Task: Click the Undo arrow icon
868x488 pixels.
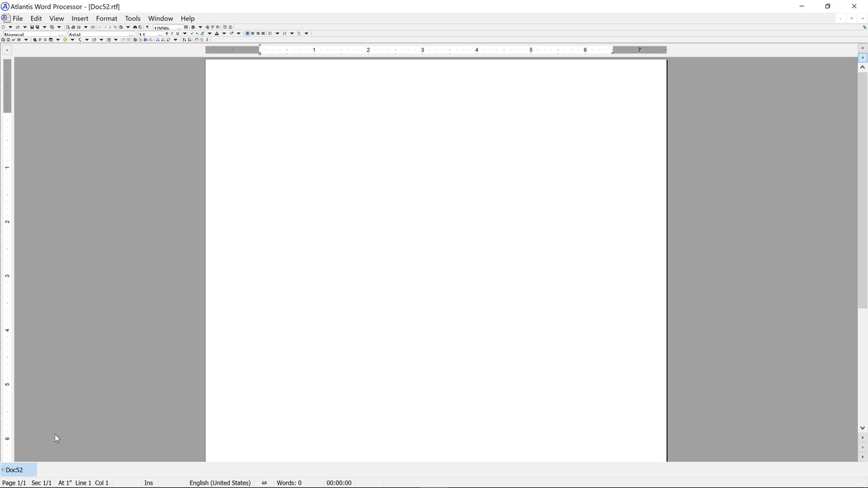Action: [x=100, y=27]
